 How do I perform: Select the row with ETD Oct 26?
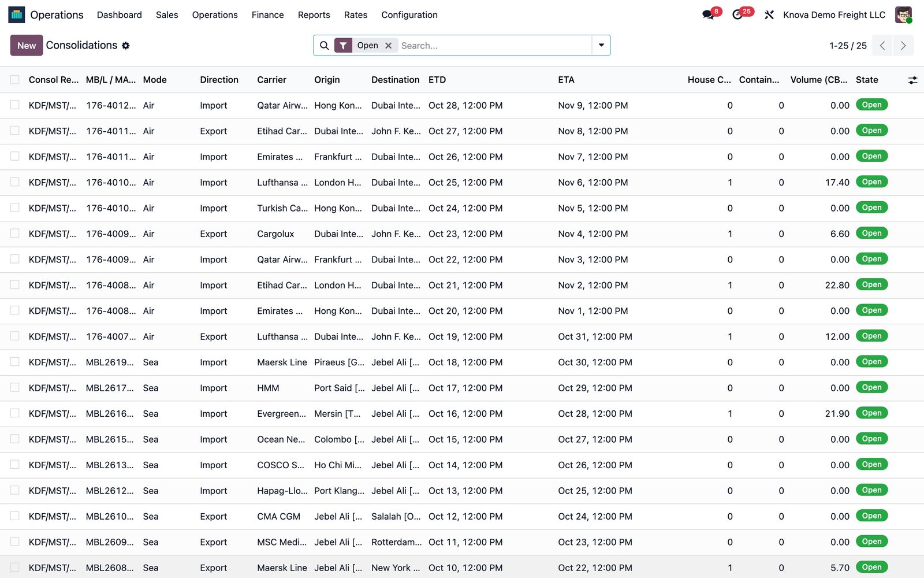pyautogui.click(x=15, y=157)
